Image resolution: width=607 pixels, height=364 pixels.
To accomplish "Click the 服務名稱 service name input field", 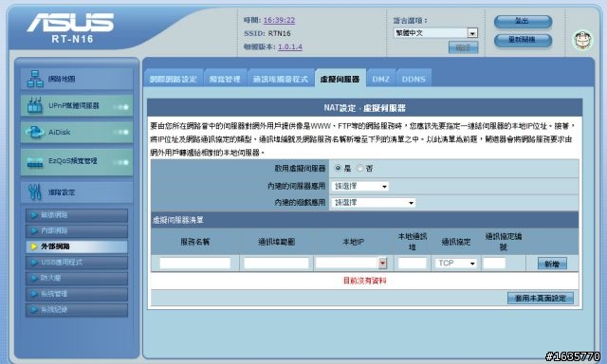I will [x=195, y=263].
